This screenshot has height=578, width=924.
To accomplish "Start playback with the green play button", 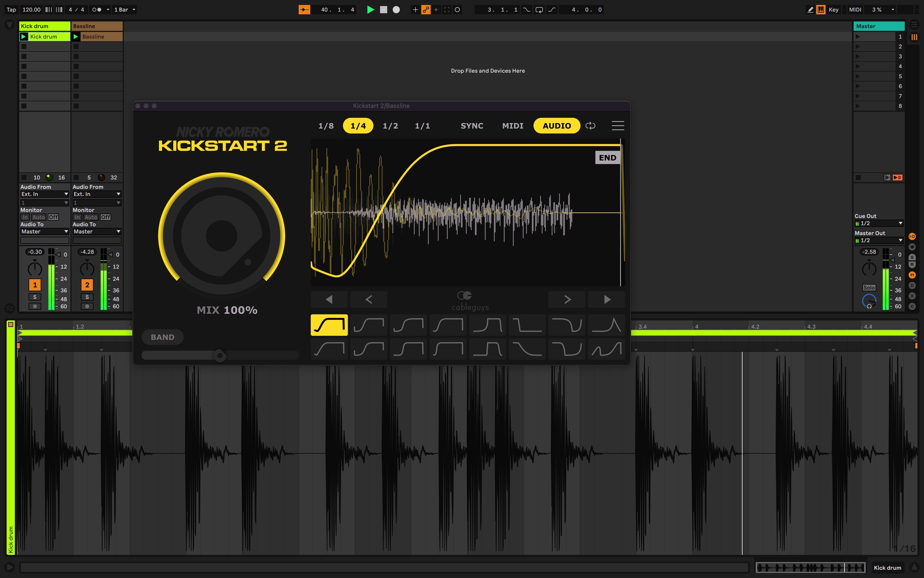I will point(370,10).
